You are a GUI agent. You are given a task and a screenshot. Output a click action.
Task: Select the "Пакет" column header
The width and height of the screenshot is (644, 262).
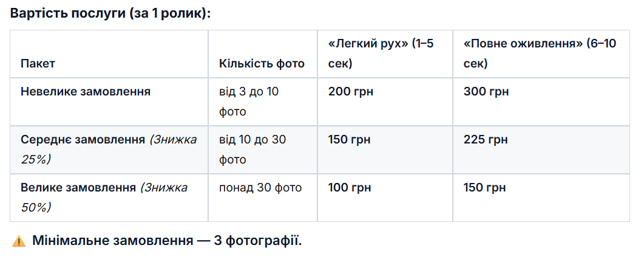click(x=38, y=63)
